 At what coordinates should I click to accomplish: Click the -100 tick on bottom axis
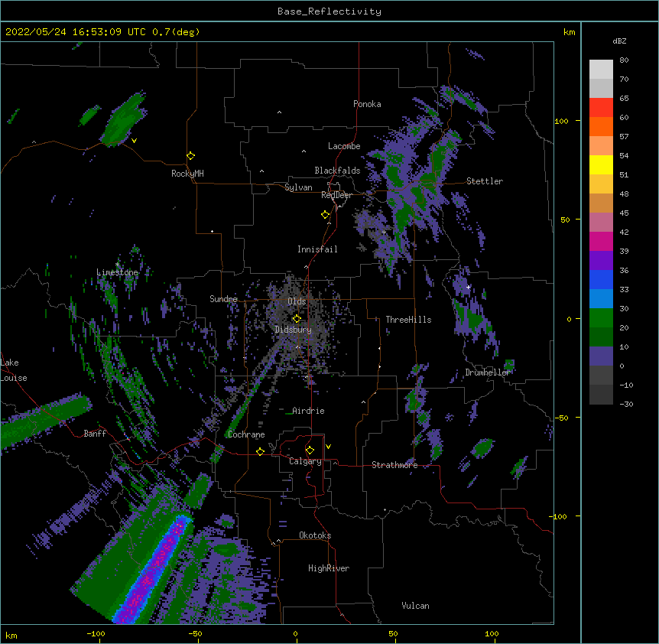96,633
